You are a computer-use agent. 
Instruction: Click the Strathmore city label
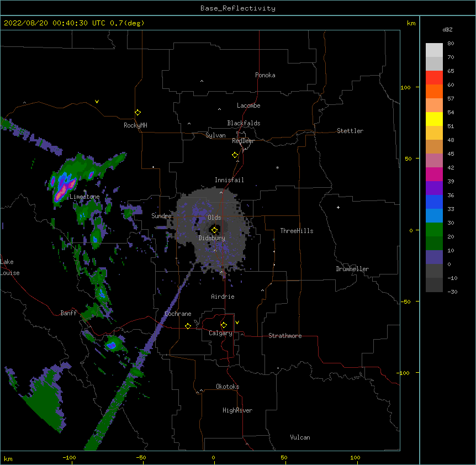pyautogui.click(x=285, y=336)
